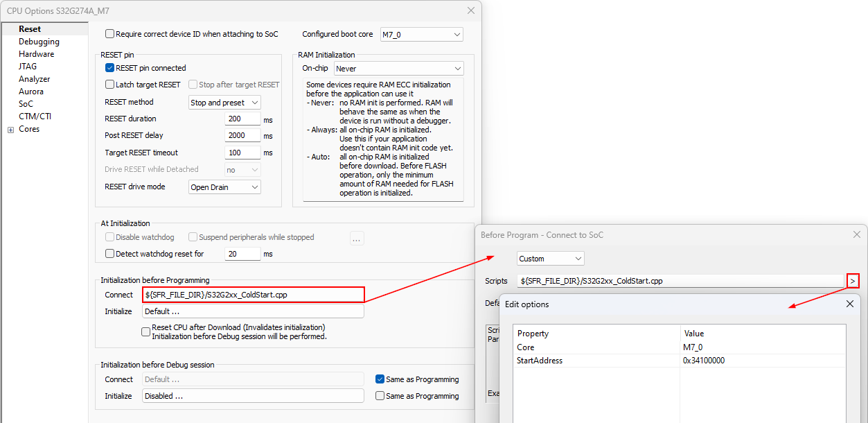This screenshot has width=868, height=423.
Task: Click the Connect script field under Programming
Action: [253, 295]
